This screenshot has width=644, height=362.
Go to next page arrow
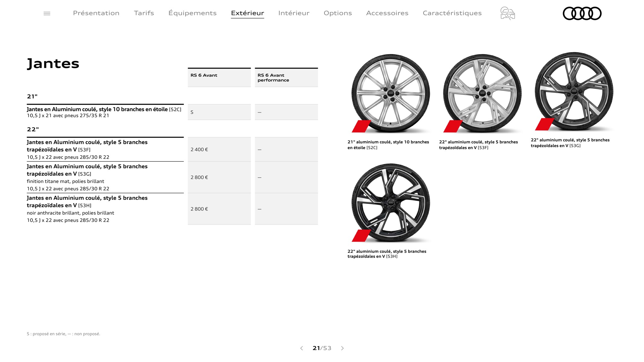point(342,348)
